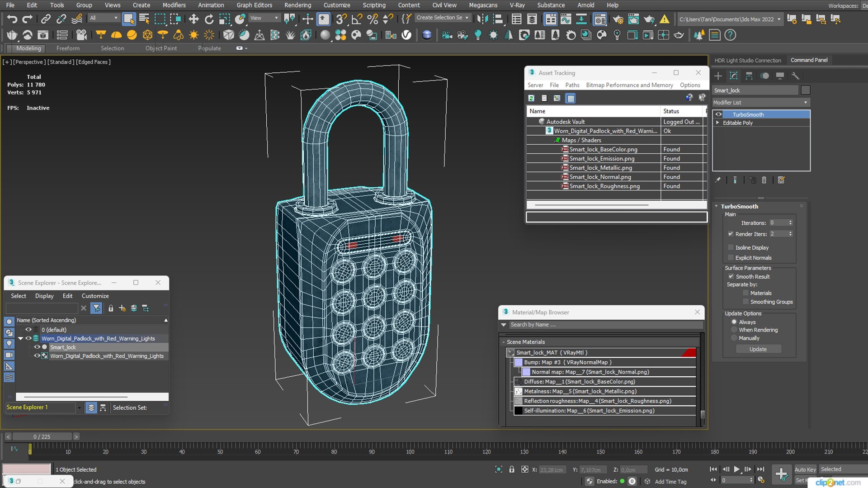Screen dimensions: 868x488
Task: Open the Modifier List dropdown
Action: pyautogui.click(x=760, y=103)
